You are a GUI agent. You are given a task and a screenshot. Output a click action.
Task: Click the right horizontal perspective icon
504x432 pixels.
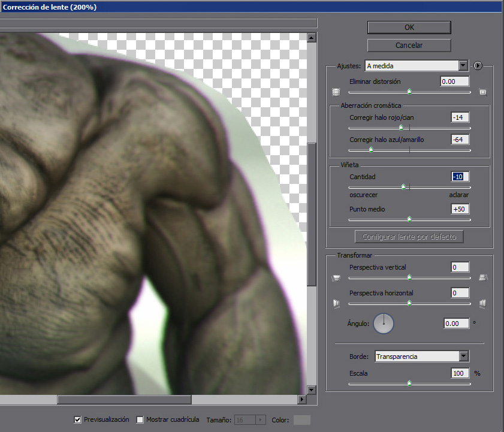(482, 304)
